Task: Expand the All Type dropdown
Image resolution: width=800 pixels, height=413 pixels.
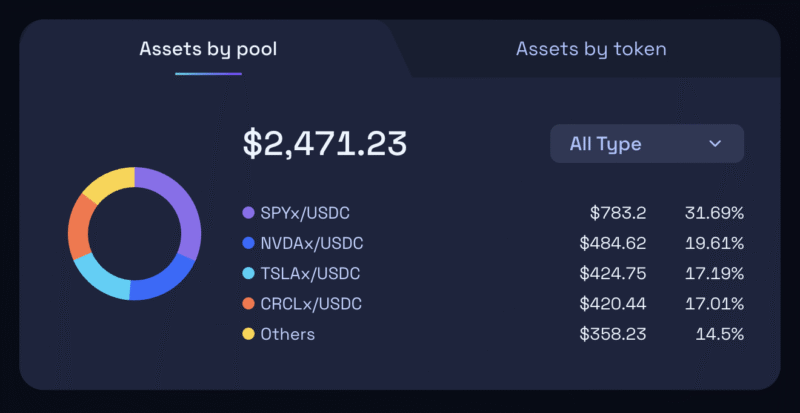Action: click(646, 144)
